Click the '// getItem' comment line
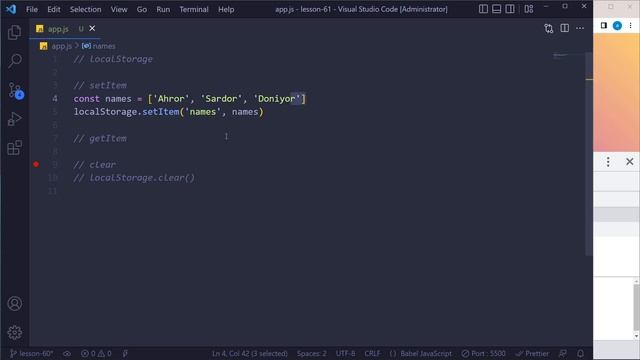Screen dimensions: 640x360 [x=100, y=138]
